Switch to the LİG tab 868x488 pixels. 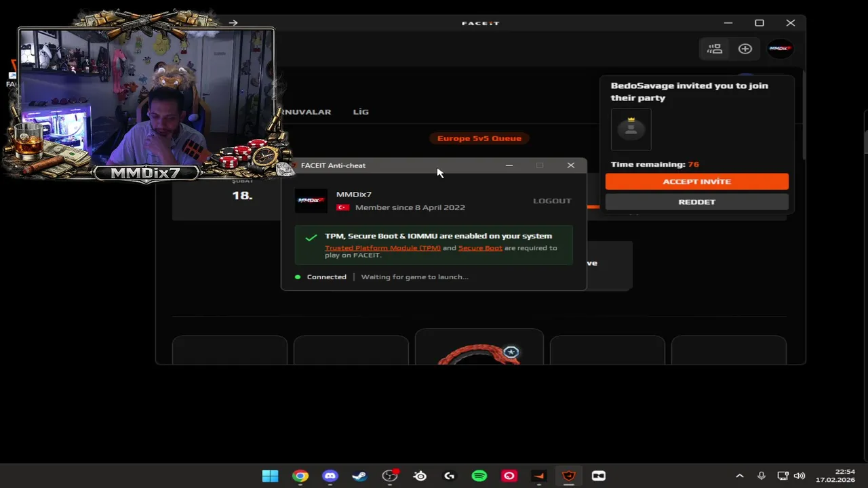click(361, 112)
